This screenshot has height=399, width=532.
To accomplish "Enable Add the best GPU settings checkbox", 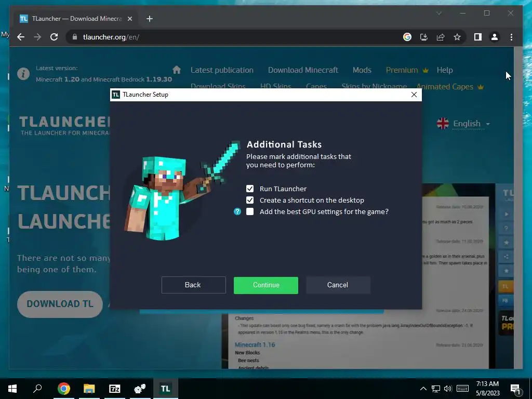I will click(250, 212).
